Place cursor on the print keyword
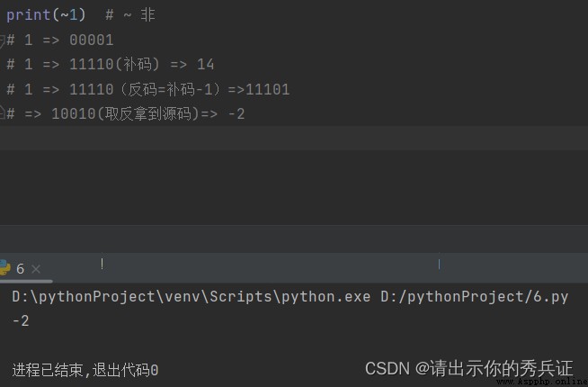Screen dimensions: 588x387 [28, 15]
